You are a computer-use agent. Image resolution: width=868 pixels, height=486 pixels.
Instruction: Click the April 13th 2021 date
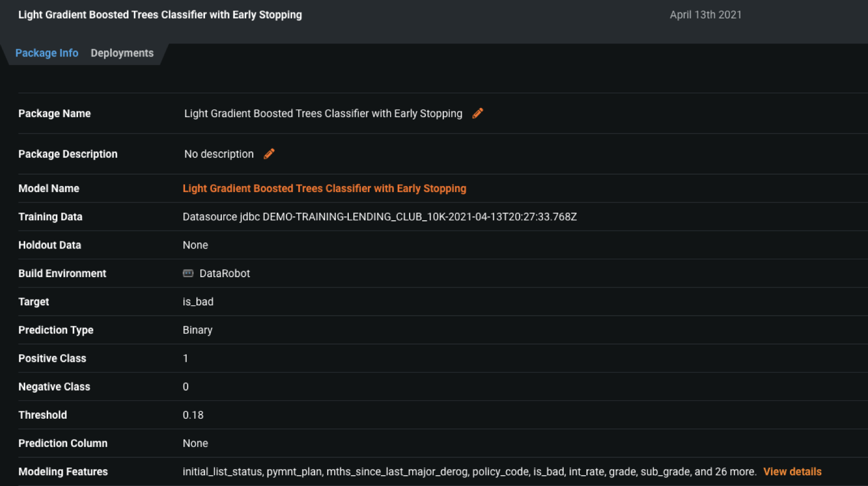(705, 15)
